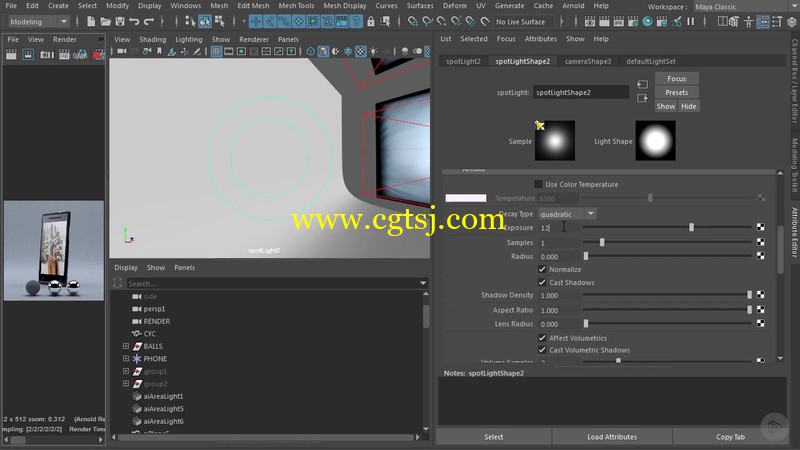
Task: Toggle the viewport grid icon
Action: click(216, 52)
